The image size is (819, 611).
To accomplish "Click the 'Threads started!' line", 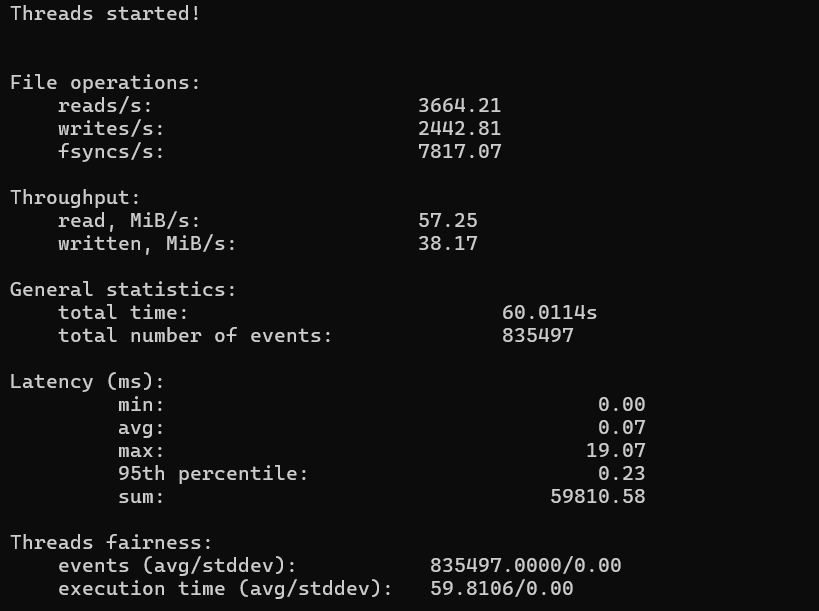I will coord(105,14).
